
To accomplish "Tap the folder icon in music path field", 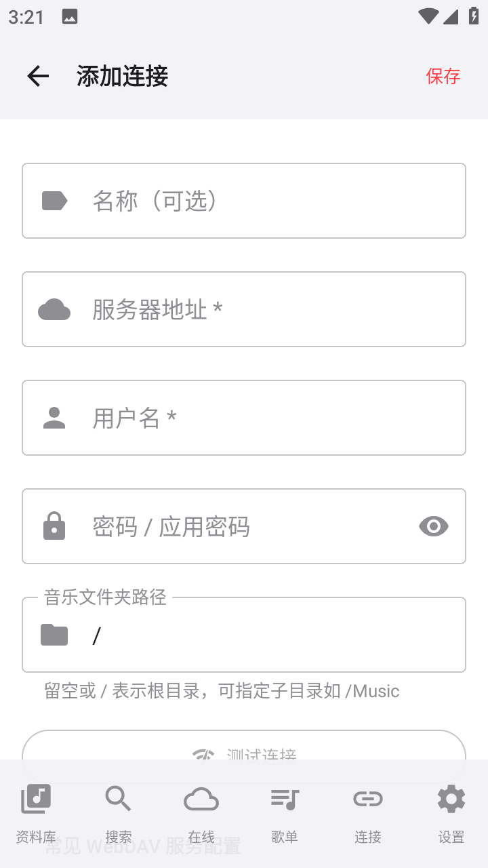I will pyautogui.click(x=54, y=635).
